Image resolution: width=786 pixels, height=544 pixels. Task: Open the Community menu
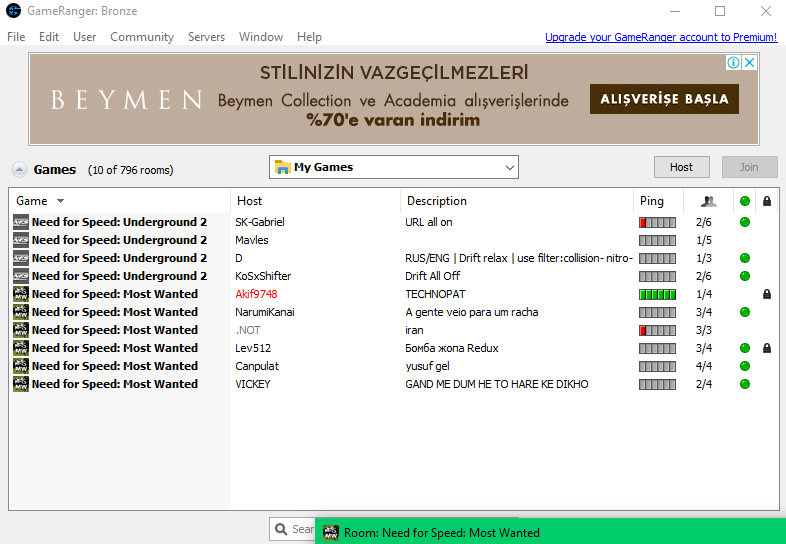142,37
